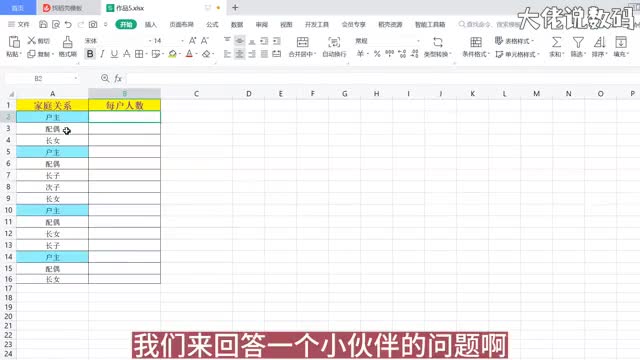Open the File menu
This screenshot has height=360, width=640.
pyautogui.click(x=19, y=24)
